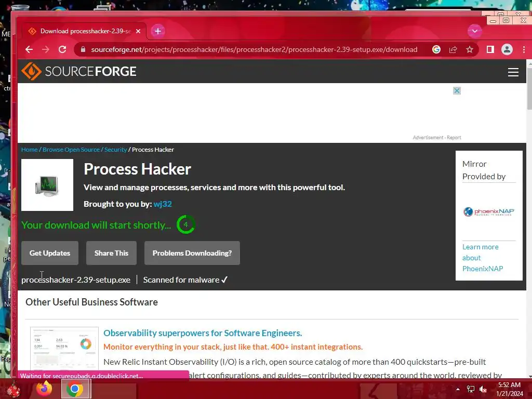The width and height of the screenshot is (532, 399).
Task: Click Other Useful Business Software heading
Action: tap(91, 302)
